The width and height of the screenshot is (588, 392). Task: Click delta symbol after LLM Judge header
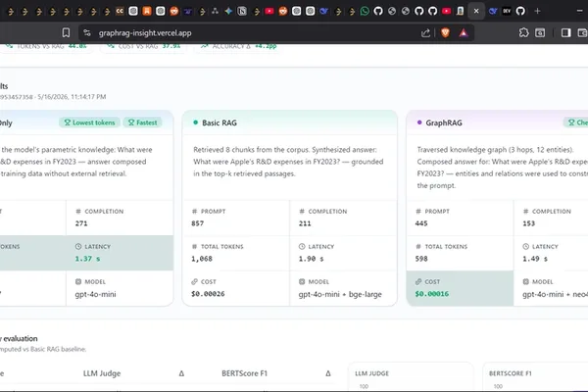[181, 373]
